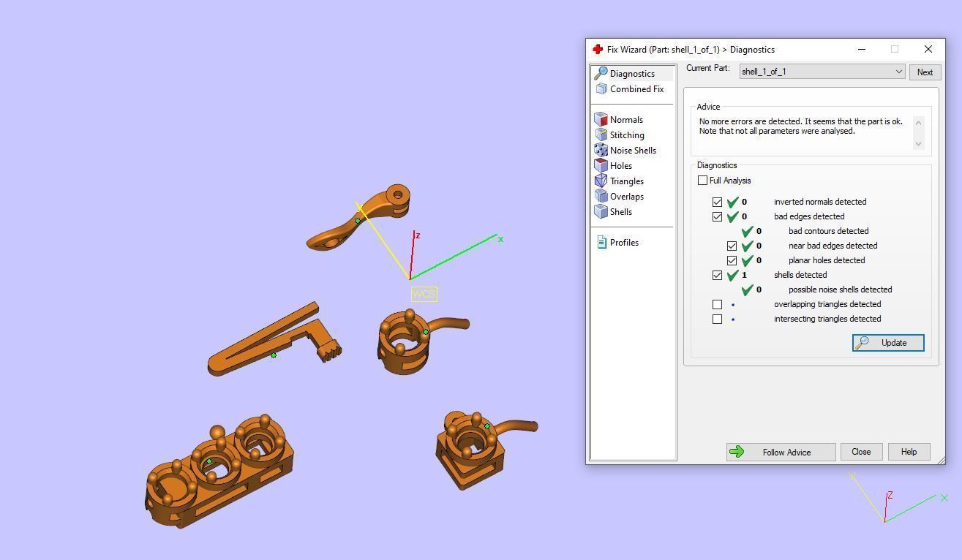
Task: Maximize the Fix Wizard window
Action: click(x=894, y=49)
